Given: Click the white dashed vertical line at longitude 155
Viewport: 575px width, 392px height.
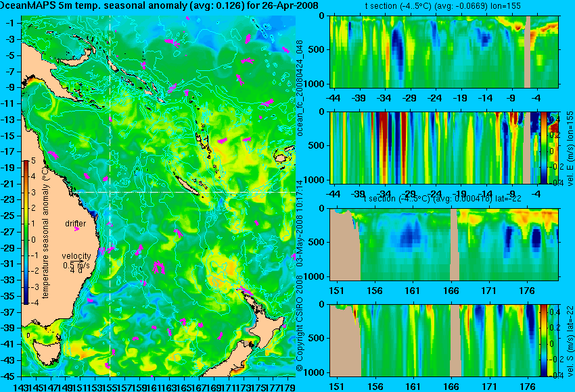Looking at the screenshot, I should point(110,196).
